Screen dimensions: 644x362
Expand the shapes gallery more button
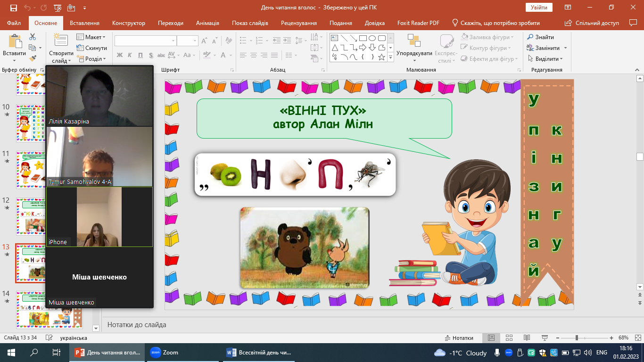[390, 57]
